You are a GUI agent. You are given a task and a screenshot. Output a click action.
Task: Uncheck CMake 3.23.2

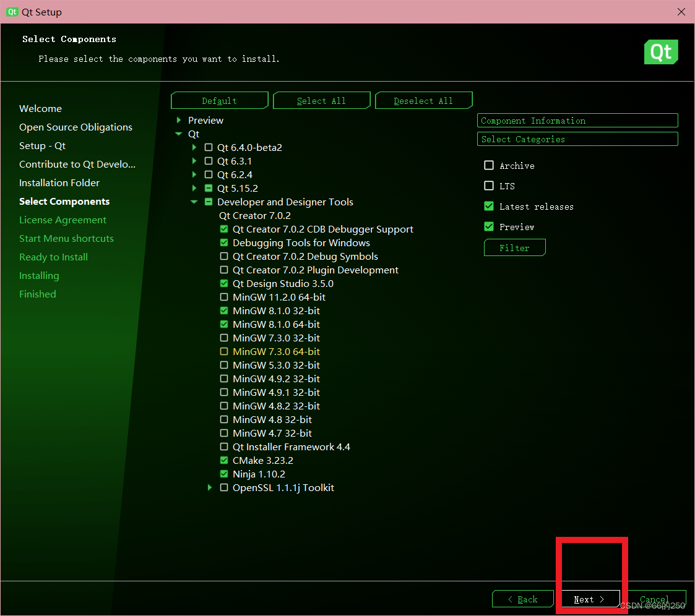coord(224,460)
